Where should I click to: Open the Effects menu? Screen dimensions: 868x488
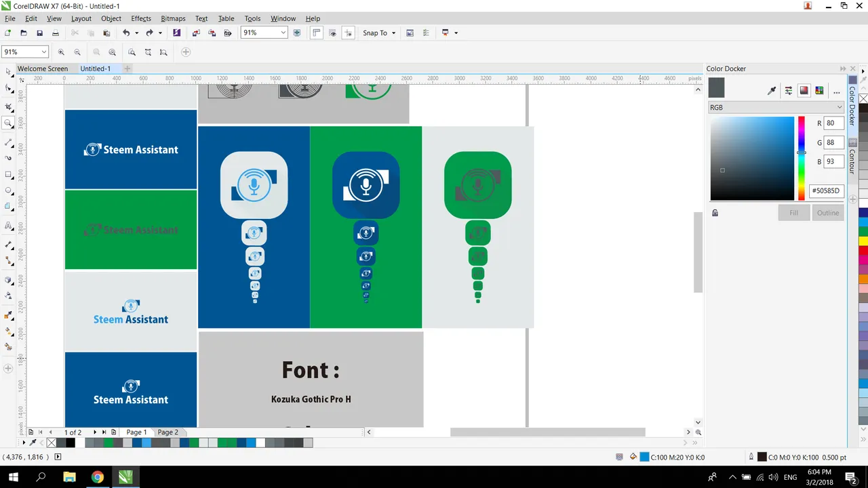(141, 18)
